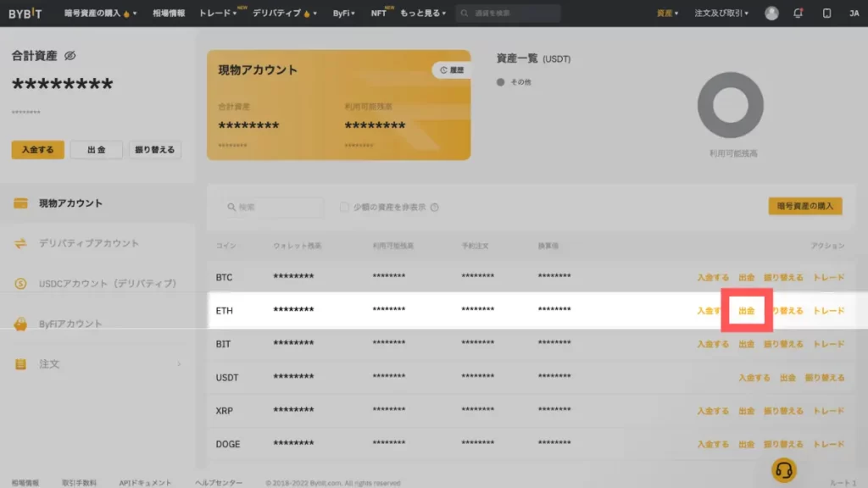Click 入金する in the XRP row
This screenshot has height=488, width=868.
pos(712,411)
